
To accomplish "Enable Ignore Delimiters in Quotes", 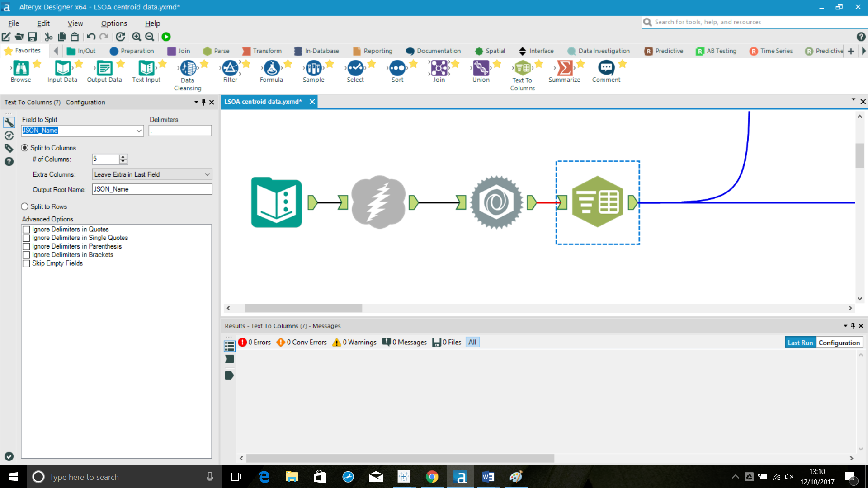I will [26, 230].
